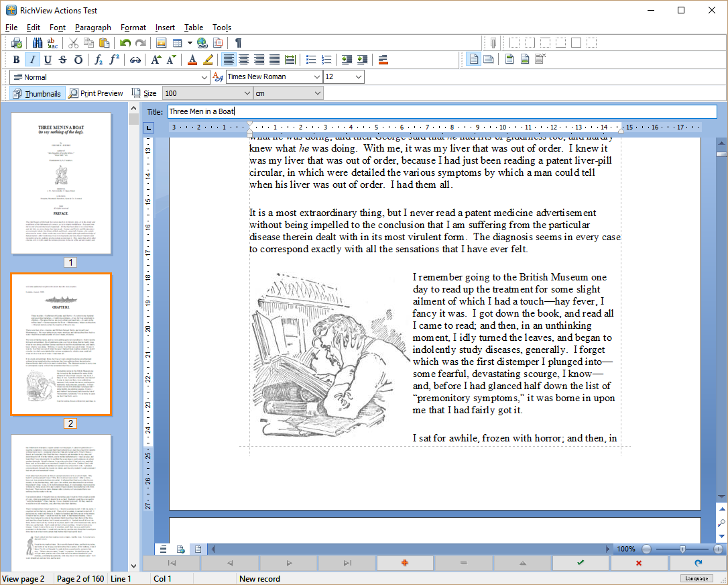The width and height of the screenshot is (728, 585).
Task: Click the Print icon in the toolbar
Action: pos(17,43)
